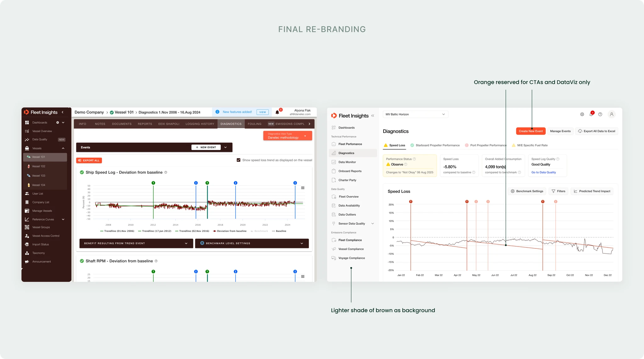This screenshot has width=644, height=359.
Task: Click info icon beside Performance Status
Action: [x=414, y=159]
